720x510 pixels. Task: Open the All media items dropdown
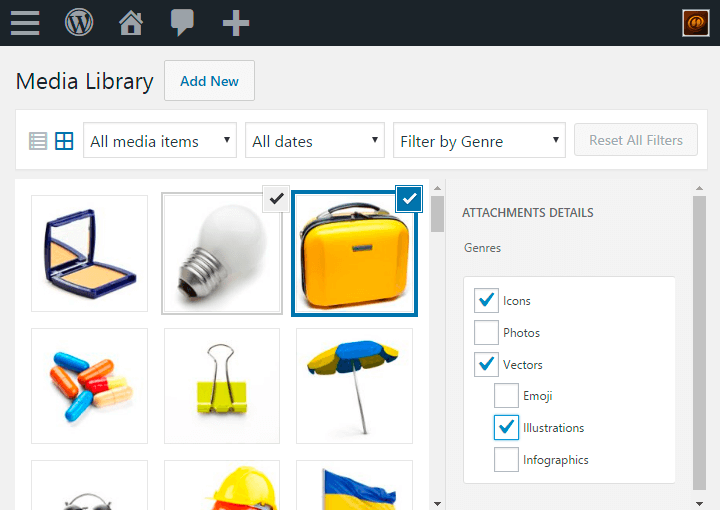[160, 140]
